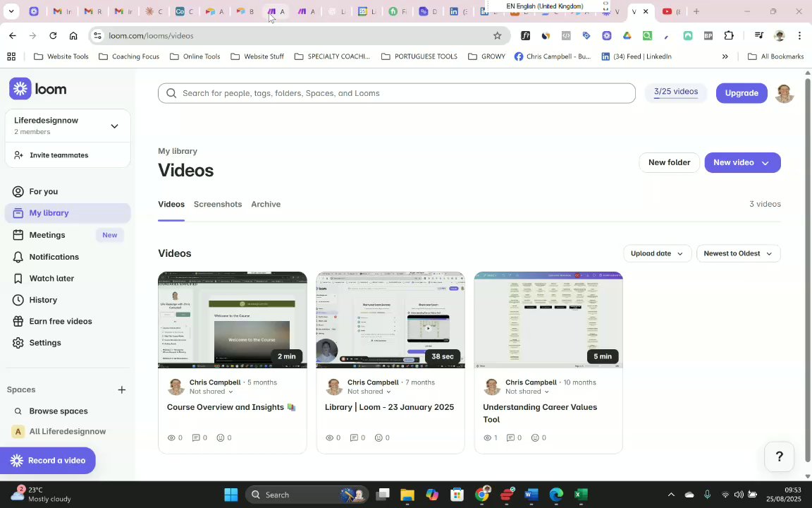Expand Not shared on Course Overview video
Viewport: 812px width, 508px height.
point(211,392)
